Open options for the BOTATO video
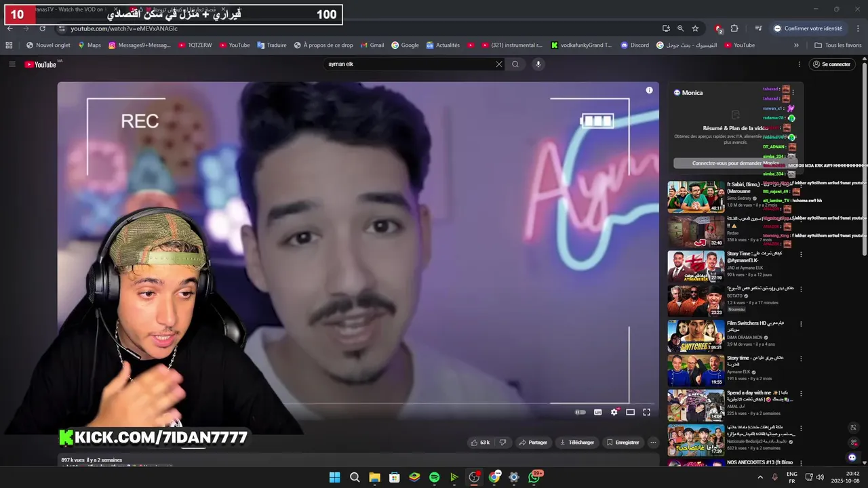This screenshot has height=488, width=868. [801, 289]
